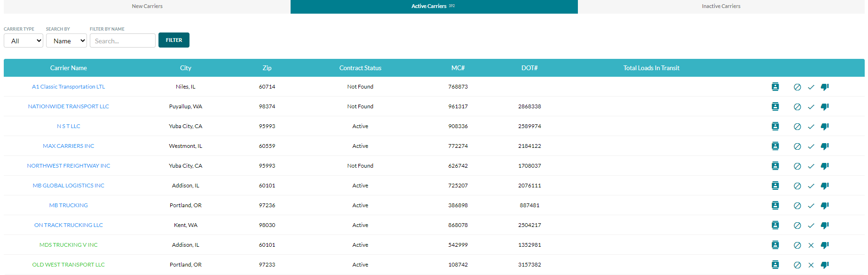Viewport: 868px width, 275px height.
Task: Click block icon for OLD WEST TRANSPORT LLC
Action: [797, 265]
